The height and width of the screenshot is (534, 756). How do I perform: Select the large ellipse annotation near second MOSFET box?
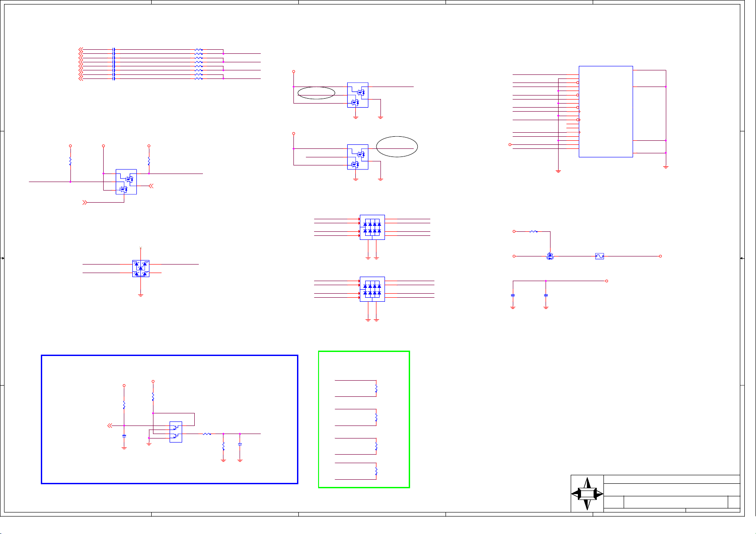click(397, 147)
